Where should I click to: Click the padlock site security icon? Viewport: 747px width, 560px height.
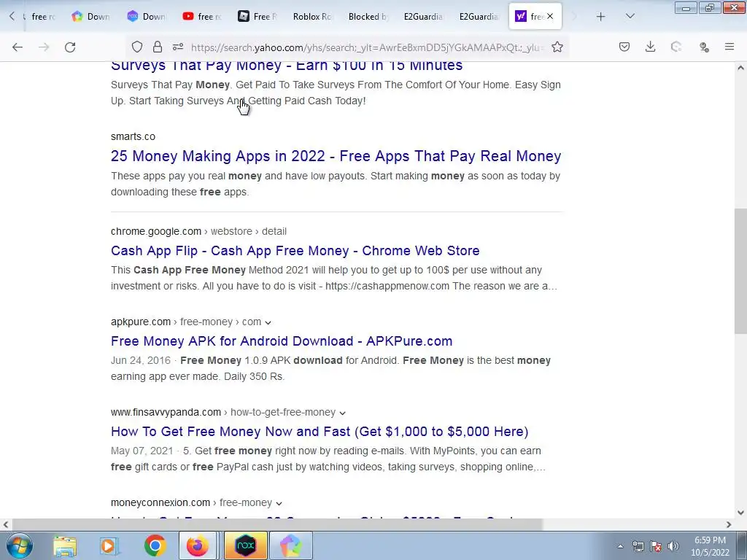point(158,47)
